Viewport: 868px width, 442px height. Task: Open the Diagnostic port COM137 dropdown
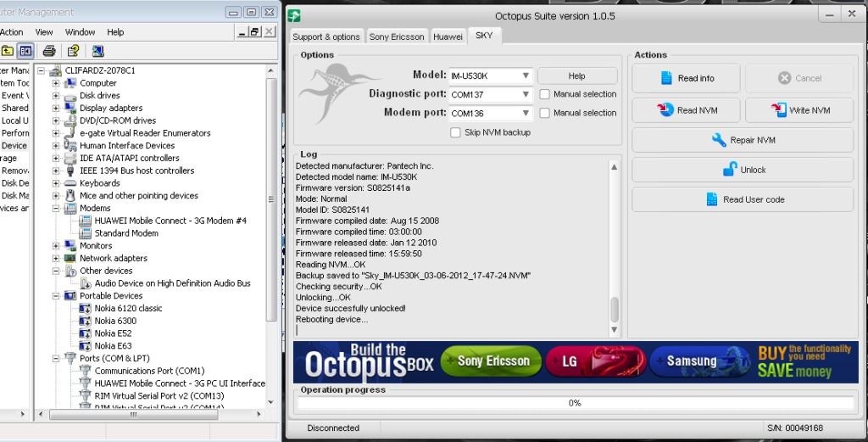coord(491,95)
